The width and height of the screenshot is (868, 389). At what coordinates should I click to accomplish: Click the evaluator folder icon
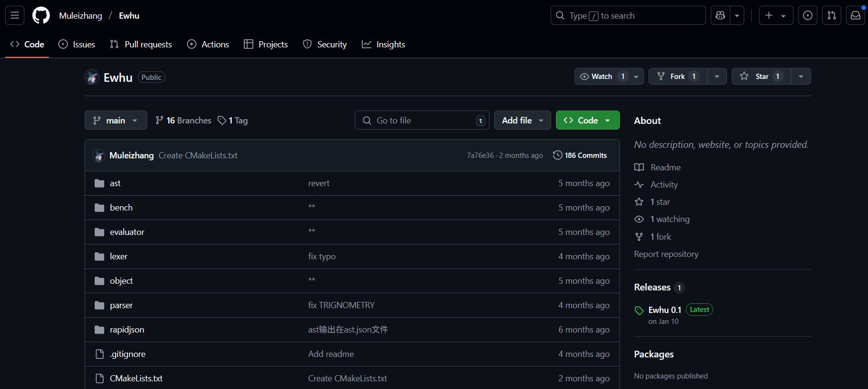(99, 232)
